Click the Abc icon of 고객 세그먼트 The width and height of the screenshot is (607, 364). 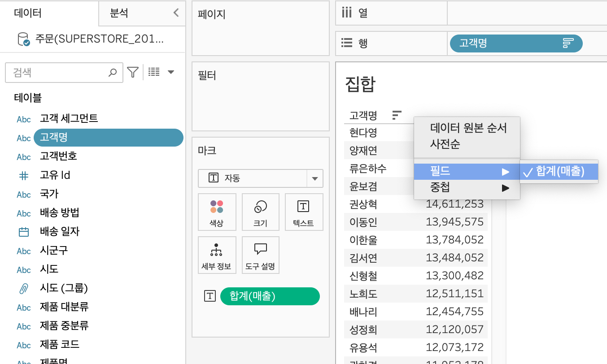point(24,119)
